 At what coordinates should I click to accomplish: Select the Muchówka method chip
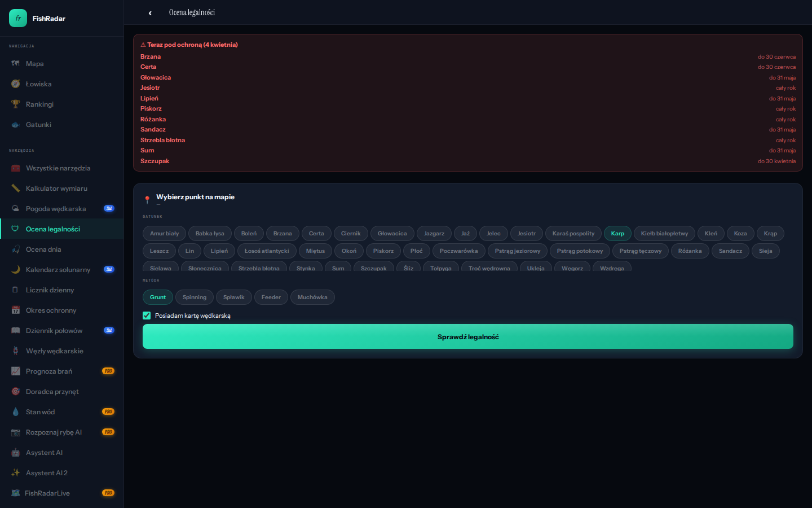tap(312, 297)
